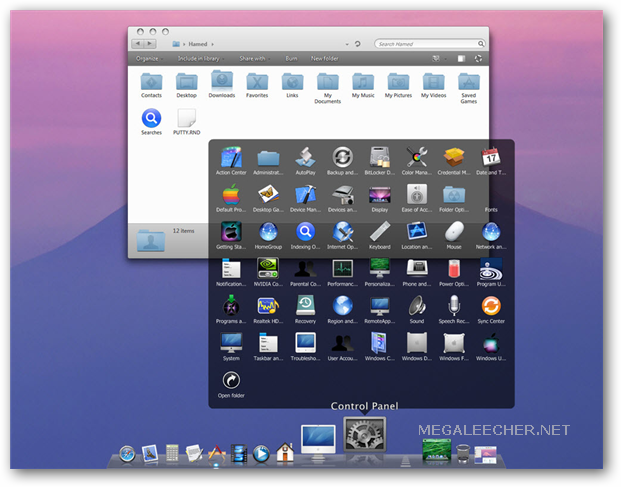
Task: Select the My Music folder
Action: coord(363,85)
